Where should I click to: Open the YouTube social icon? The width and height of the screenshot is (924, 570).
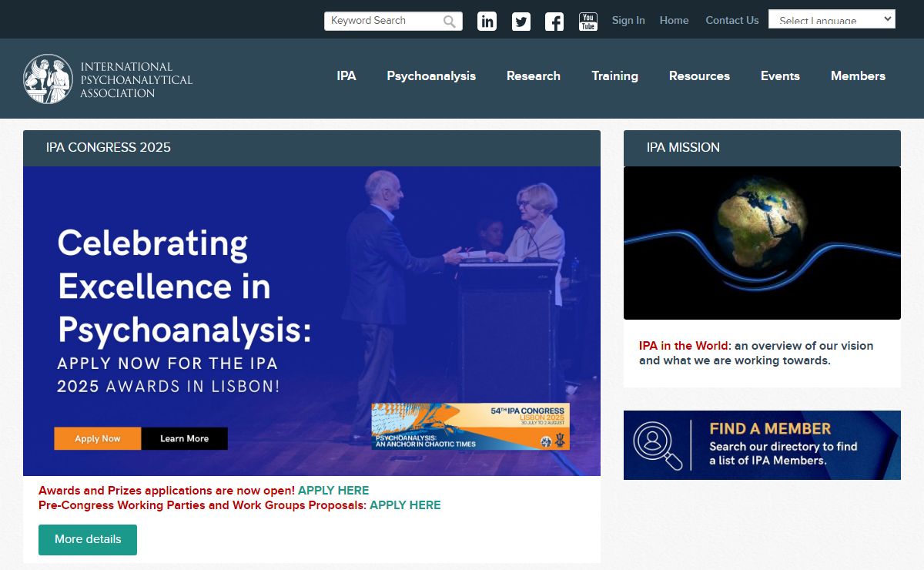(x=588, y=22)
